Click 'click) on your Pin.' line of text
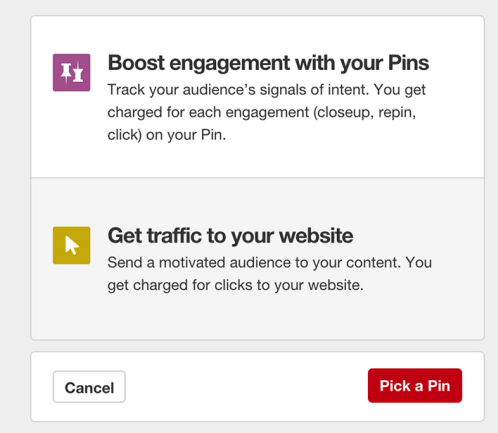498x433 pixels. (x=167, y=135)
